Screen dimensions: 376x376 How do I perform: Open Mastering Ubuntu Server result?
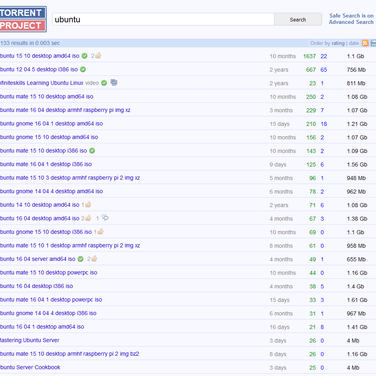[x=30, y=340]
